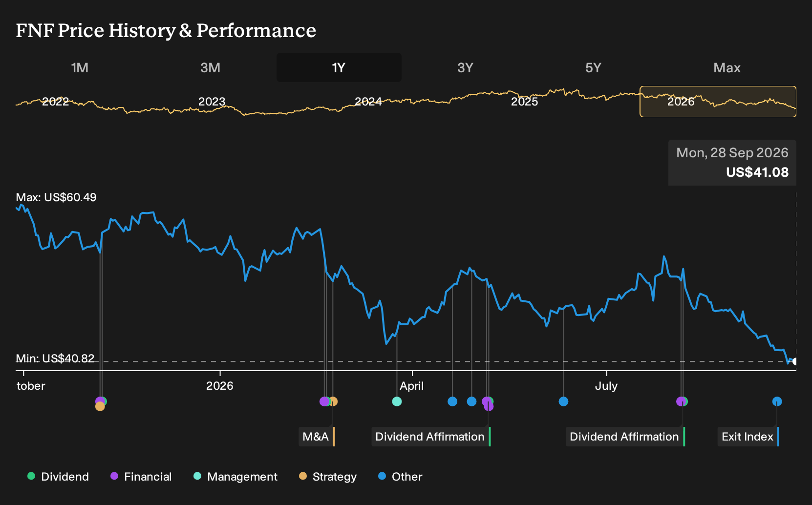
Task: Toggle the Management legend filter
Action: [x=235, y=477]
